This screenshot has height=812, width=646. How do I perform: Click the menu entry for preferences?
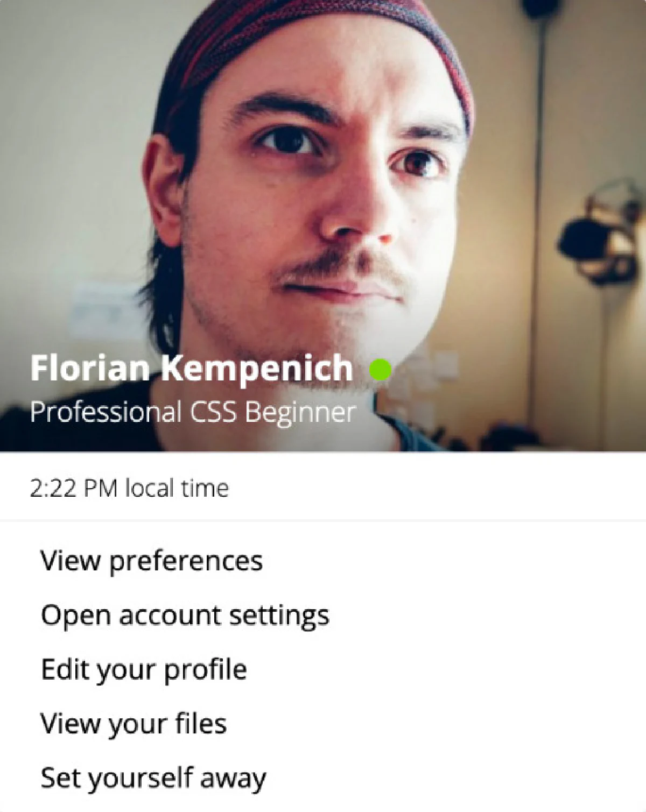(x=152, y=560)
